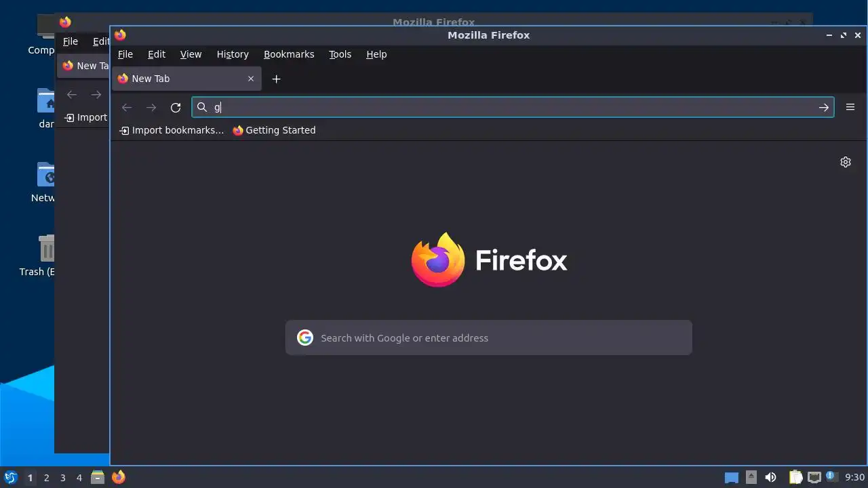Click the Go arrow in the address bar
The width and height of the screenshot is (868, 488).
click(824, 107)
